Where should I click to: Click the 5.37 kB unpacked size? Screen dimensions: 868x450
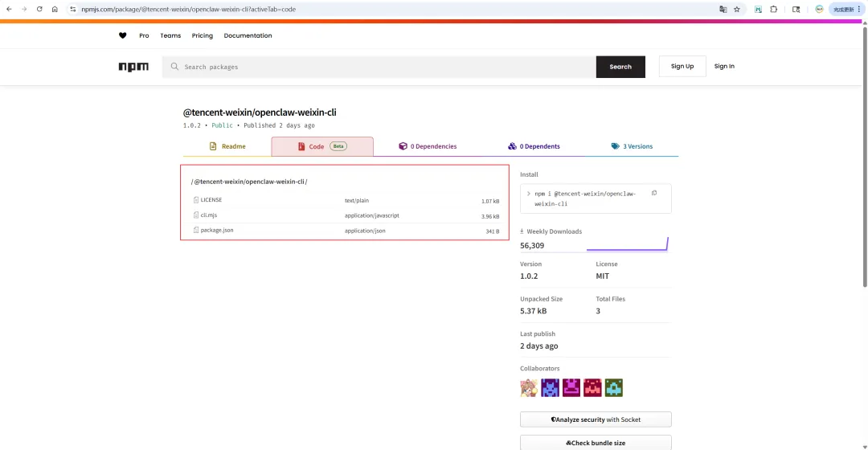click(533, 310)
